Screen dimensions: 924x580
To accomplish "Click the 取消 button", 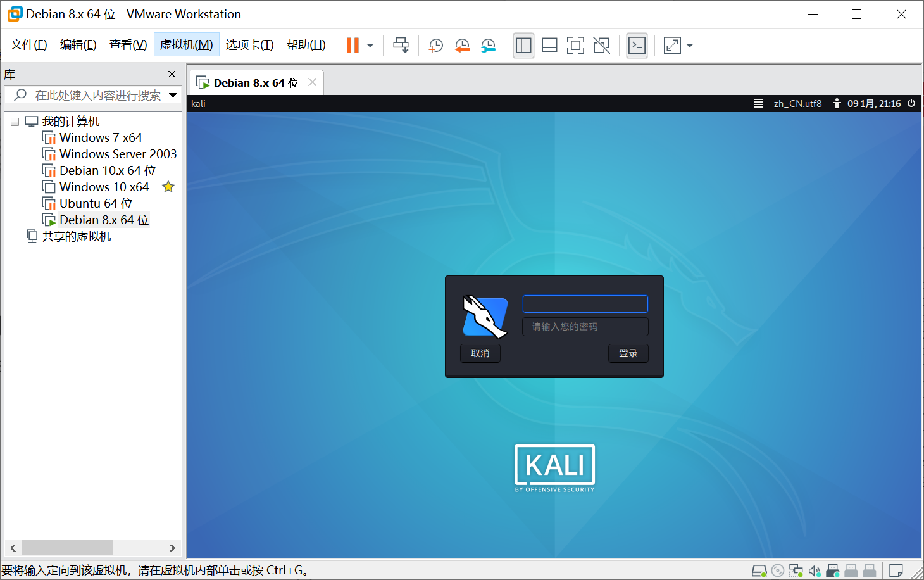I will pos(480,353).
